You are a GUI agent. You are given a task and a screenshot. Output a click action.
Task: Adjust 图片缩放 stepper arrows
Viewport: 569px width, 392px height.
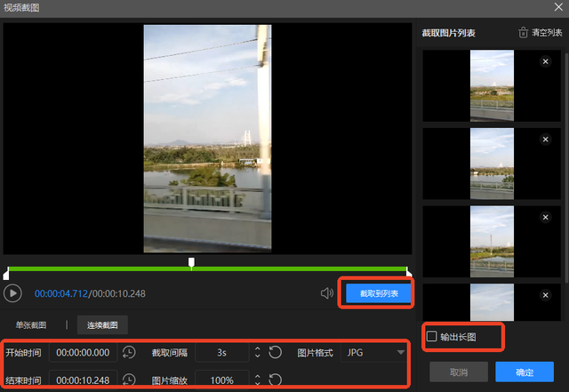(x=257, y=380)
